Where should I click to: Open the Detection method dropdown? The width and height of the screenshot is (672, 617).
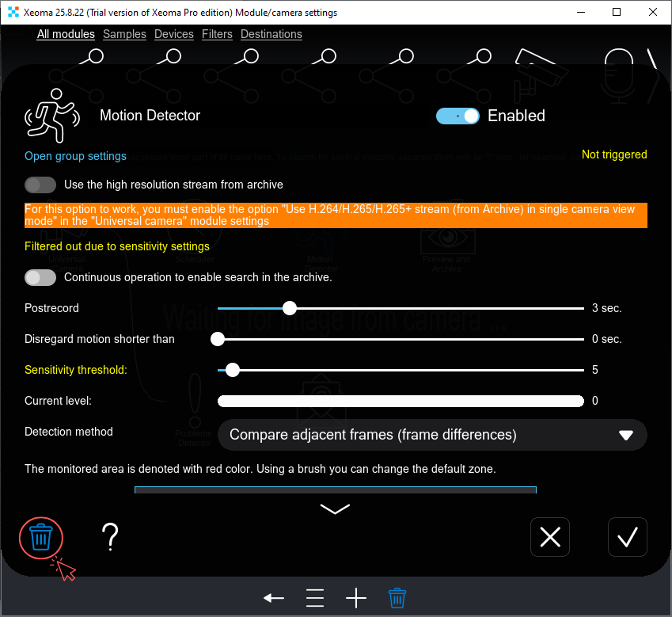point(432,434)
